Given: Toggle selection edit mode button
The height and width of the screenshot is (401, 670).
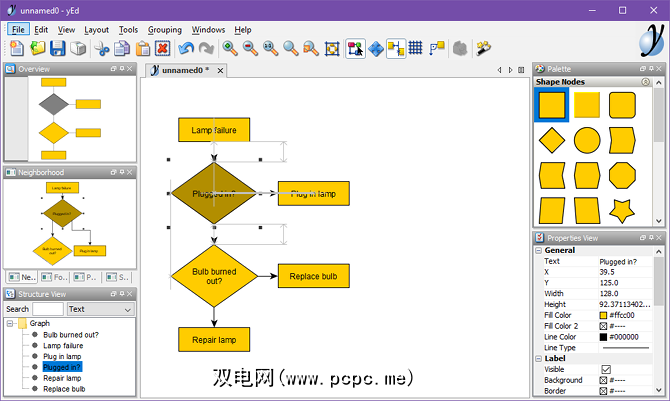Looking at the screenshot, I should [356, 48].
